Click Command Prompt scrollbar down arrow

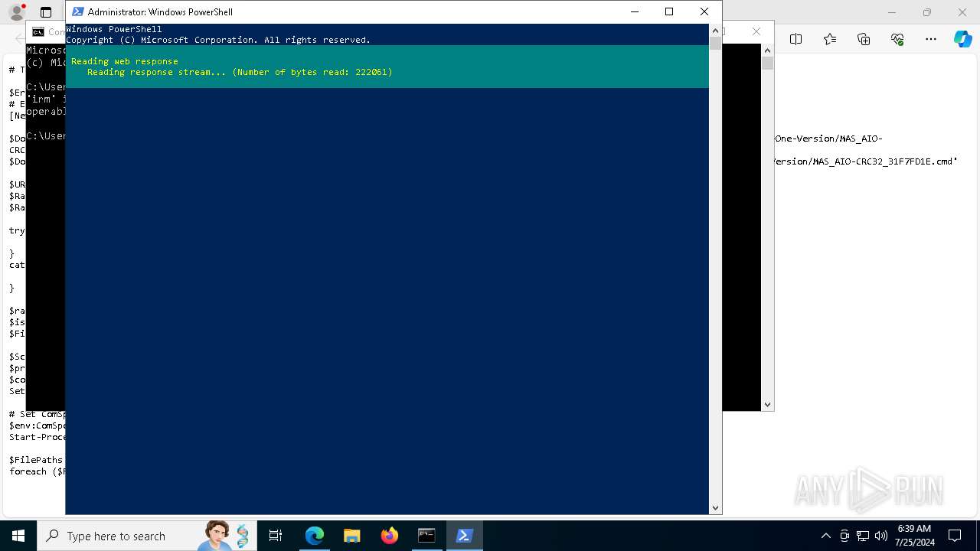pos(767,405)
